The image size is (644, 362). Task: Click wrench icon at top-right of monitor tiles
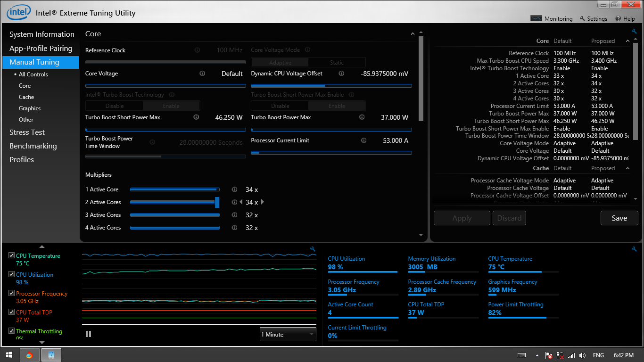point(634,249)
